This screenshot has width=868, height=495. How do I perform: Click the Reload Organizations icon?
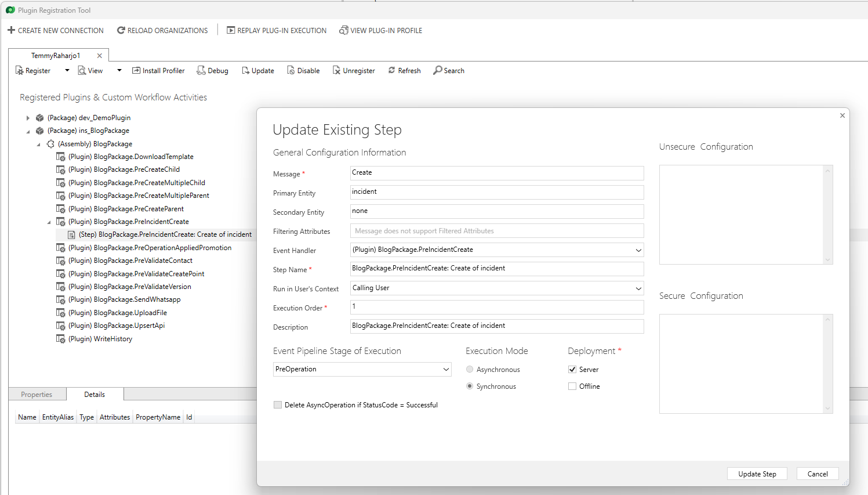(121, 30)
